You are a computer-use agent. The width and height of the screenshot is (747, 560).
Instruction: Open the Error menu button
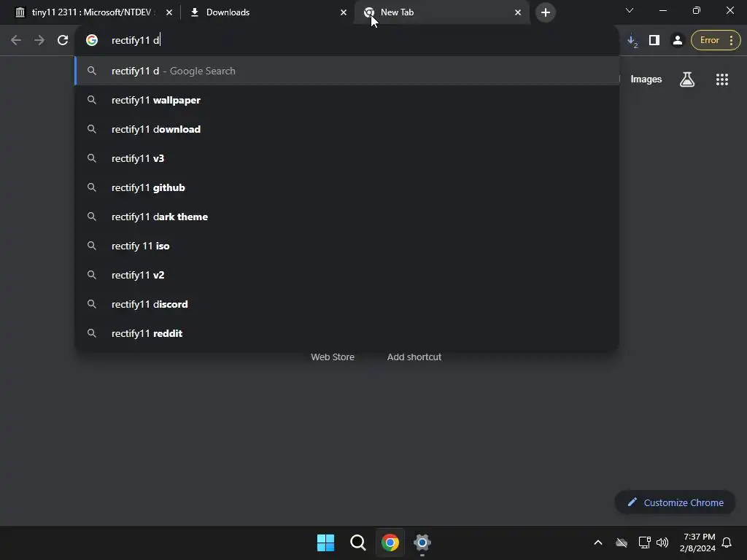click(x=716, y=41)
